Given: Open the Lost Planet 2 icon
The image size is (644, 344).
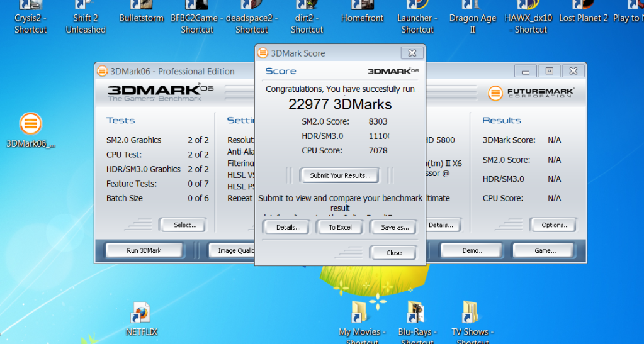Looking at the screenshot, I should tap(583, 13).
